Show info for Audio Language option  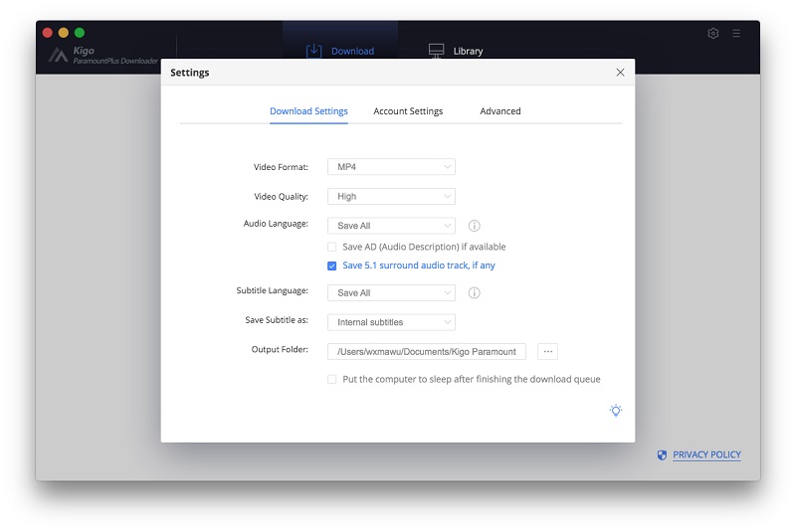pyautogui.click(x=475, y=226)
